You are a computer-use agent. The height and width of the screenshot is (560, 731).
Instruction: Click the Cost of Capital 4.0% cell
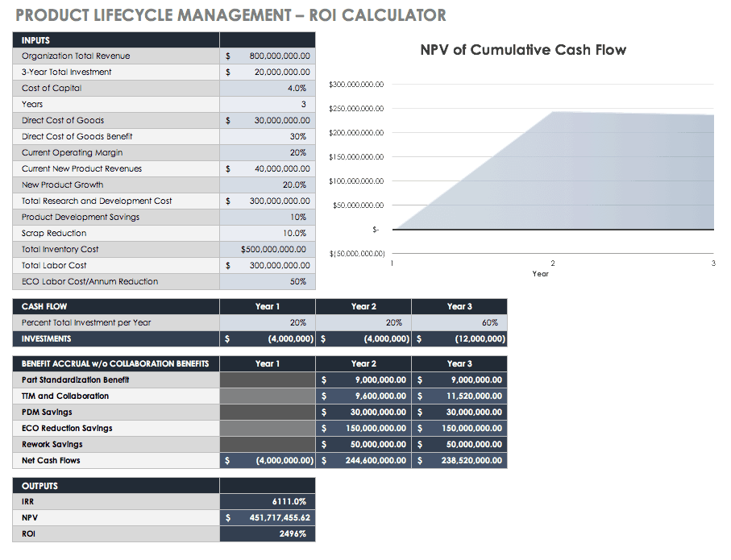coord(268,89)
